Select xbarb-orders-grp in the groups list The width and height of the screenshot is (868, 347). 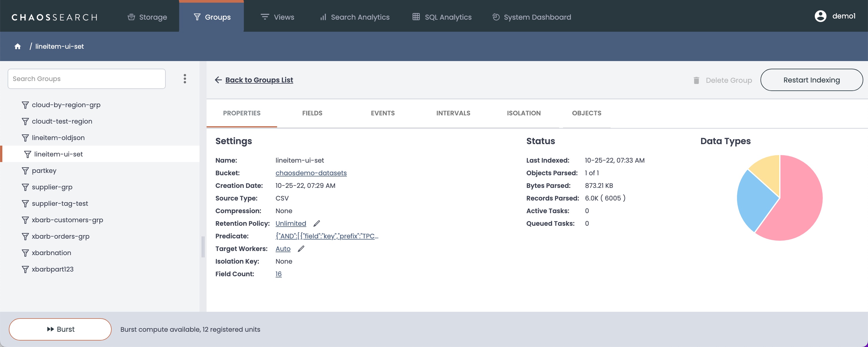point(61,236)
